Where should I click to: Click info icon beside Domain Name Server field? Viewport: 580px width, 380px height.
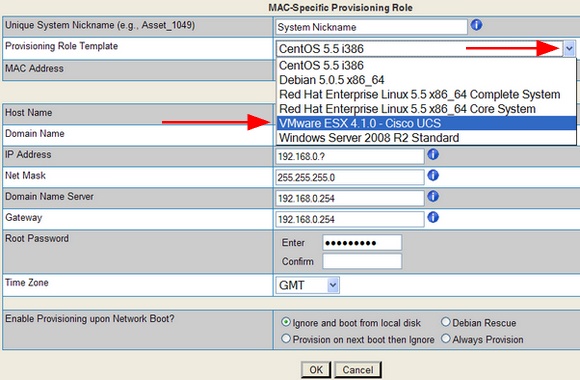(433, 196)
